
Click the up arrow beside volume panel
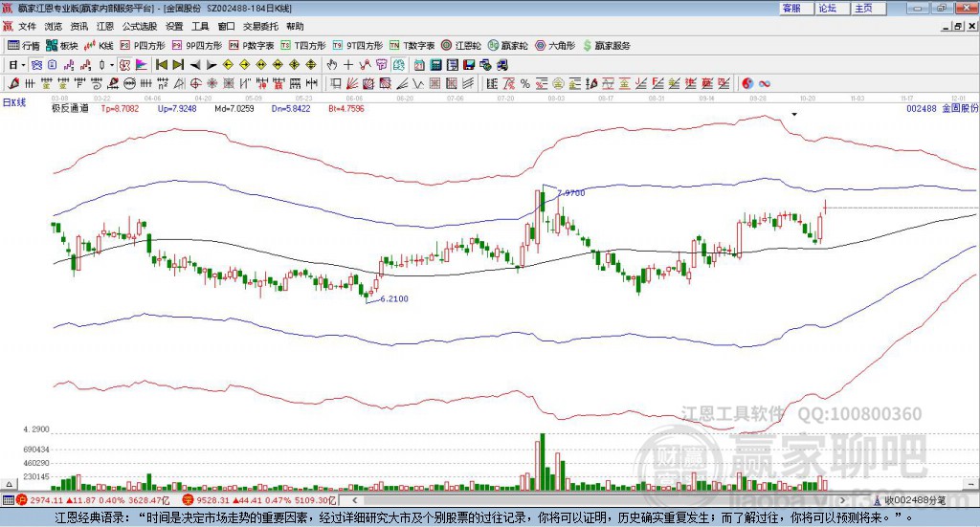[9, 484]
